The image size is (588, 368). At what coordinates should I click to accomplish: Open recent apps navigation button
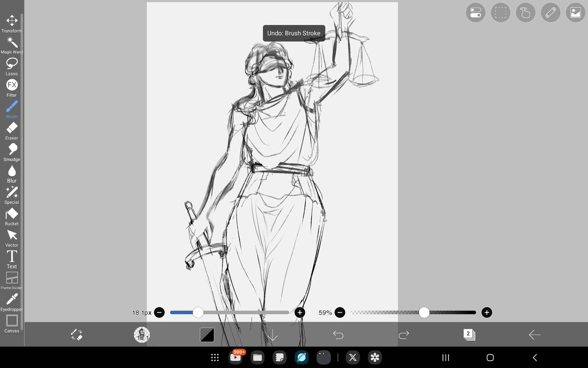tap(446, 358)
